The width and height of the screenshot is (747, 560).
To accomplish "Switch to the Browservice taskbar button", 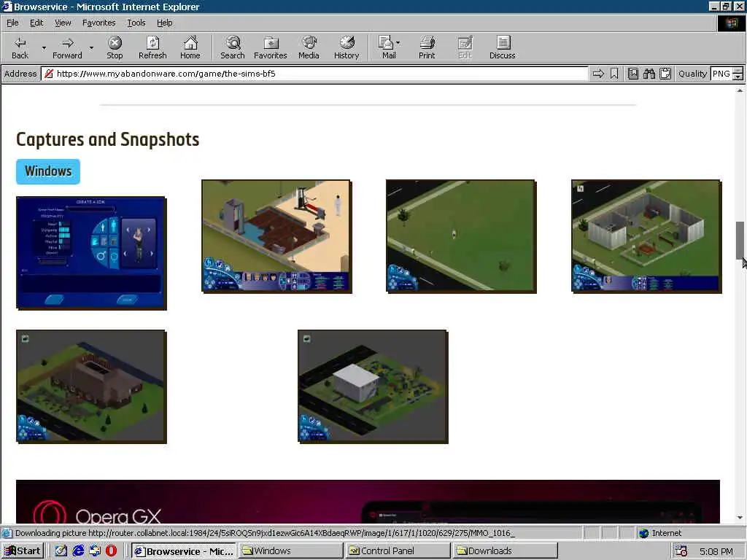I will click(x=183, y=551).
